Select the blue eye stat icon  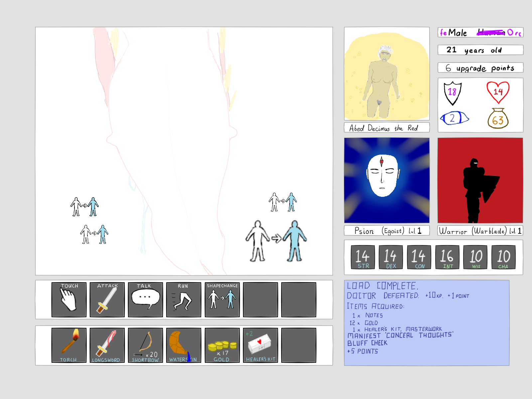point(454,118)
